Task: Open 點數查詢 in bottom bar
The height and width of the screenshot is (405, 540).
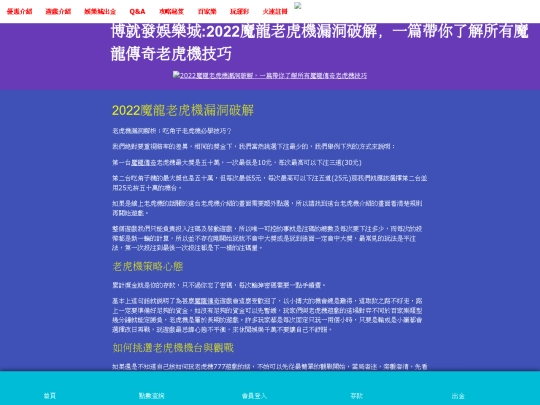Action: [x=152, y=396]
